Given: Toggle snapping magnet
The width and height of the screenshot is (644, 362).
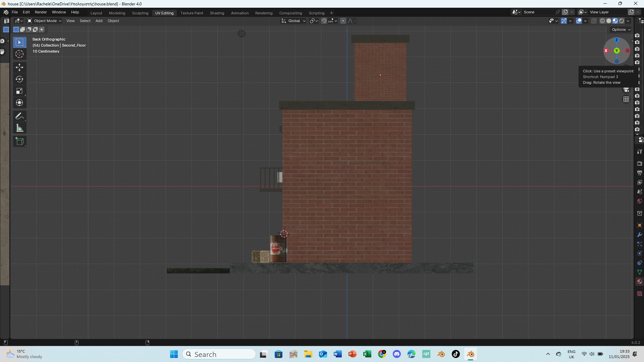Looking at the screenshot, I should pyautogui.click(x=324, y=21).
